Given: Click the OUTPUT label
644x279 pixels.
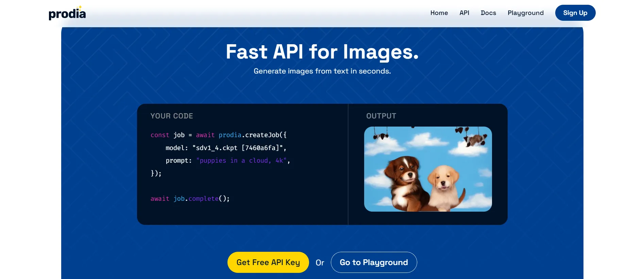Looking at the screenshot, I should [381, 116].
